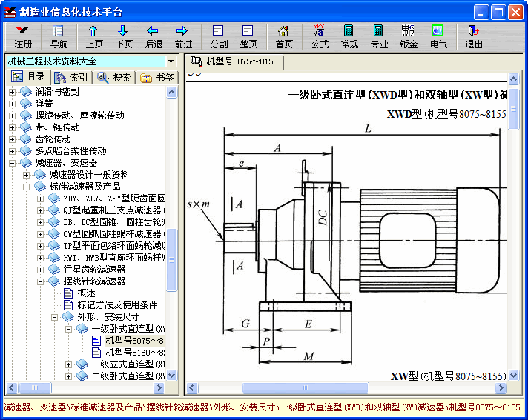Toggle the 整页 full page view

point(248,36)
